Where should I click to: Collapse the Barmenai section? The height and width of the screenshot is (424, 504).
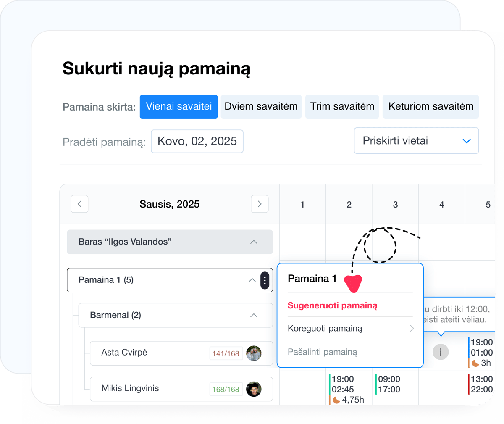coord(252,315)
